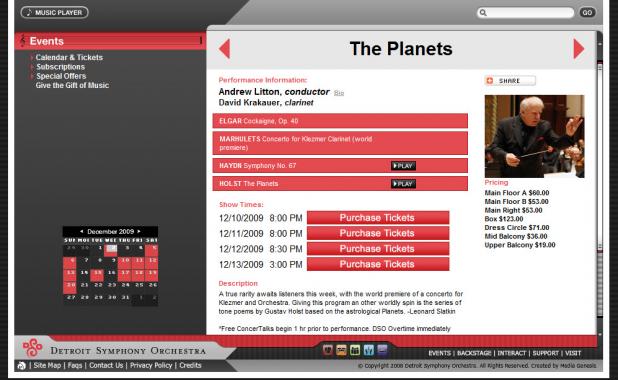The width and height of the screenshot is (618, 380).
Task: Open INTERACT in the footer navigation
Action: point(512,353)
